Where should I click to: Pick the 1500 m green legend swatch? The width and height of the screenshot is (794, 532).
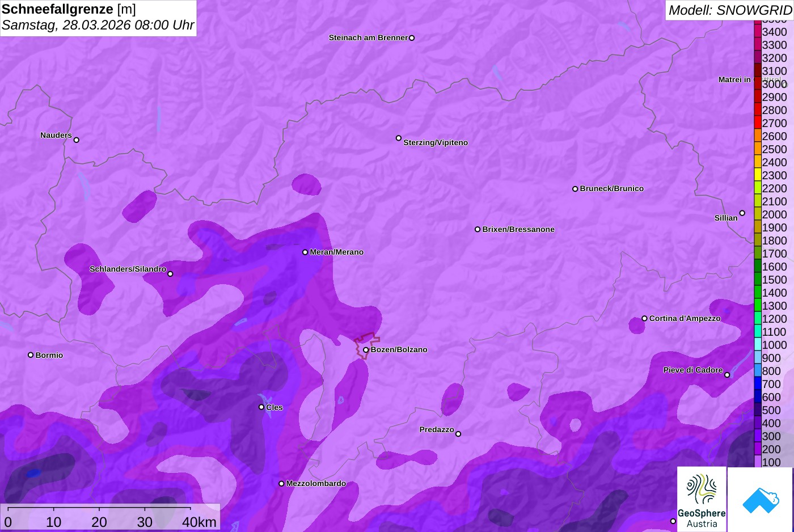[x=758, y=279]
